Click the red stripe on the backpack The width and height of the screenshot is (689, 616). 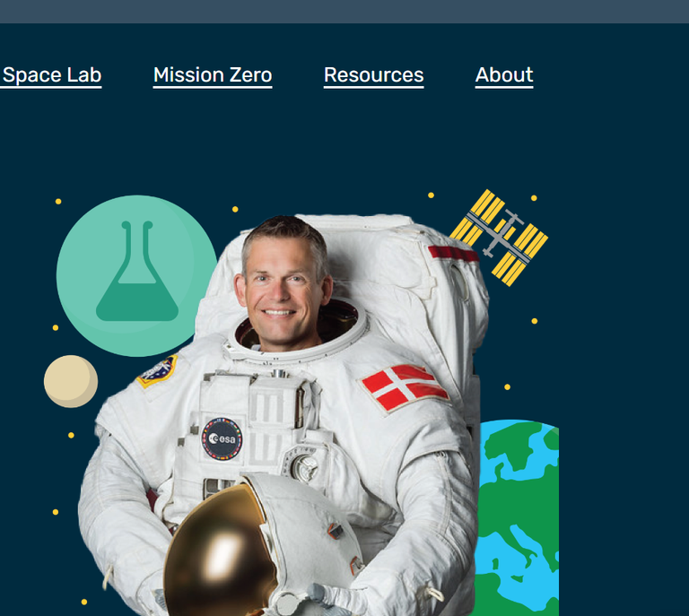(x=452, y=254)
